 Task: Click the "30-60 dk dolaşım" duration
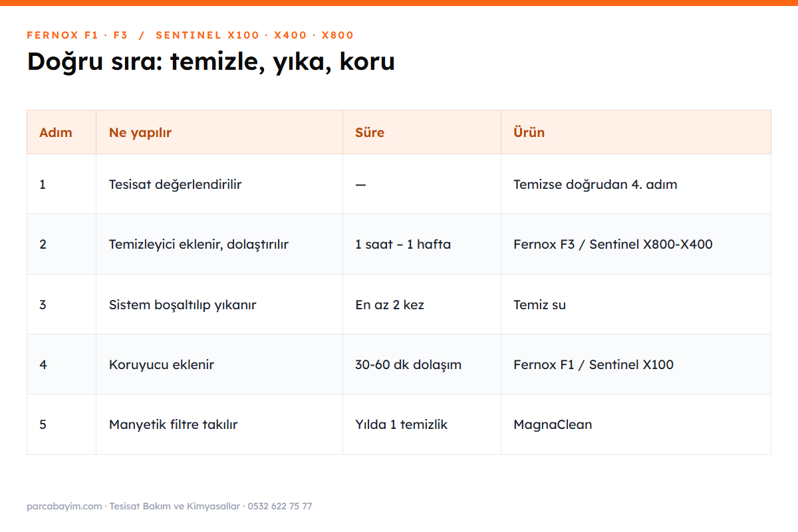408,364
